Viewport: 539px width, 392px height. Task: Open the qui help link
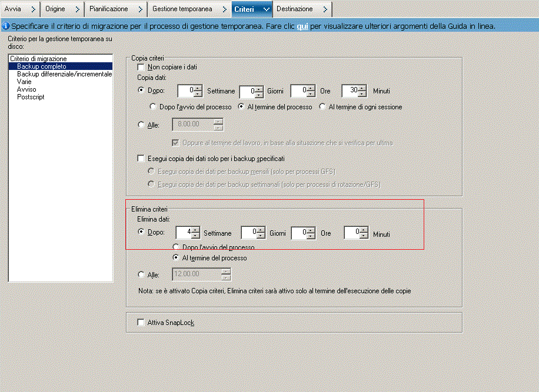click(x=302, y=26)
